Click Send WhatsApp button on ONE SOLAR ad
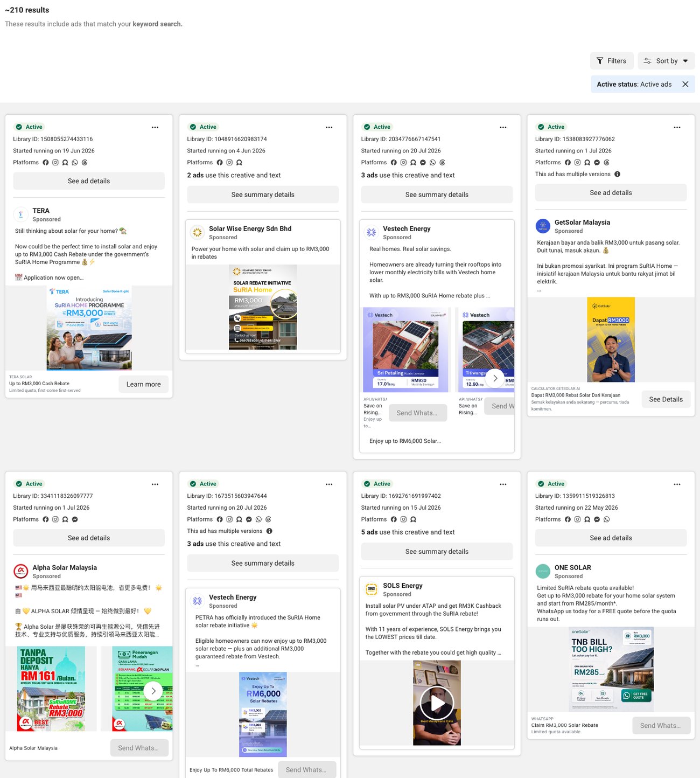 tap(661, 726)
